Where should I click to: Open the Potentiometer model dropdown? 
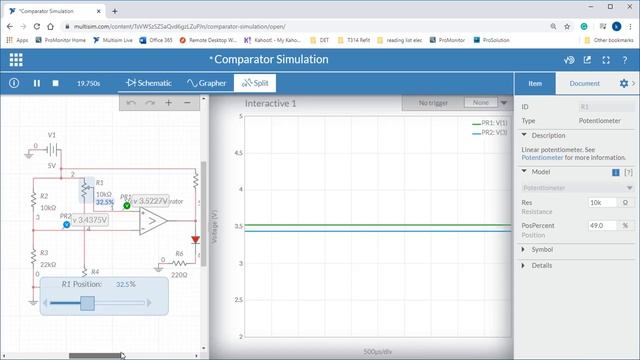[x=578, y=188]
